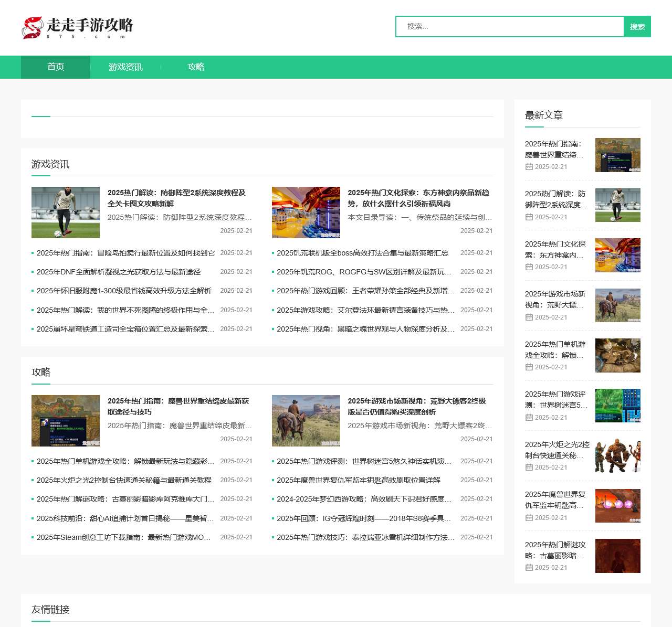Image resolution: width=672 pixels, height=627 pixels.
Task: Open Steam创意工坊下载指南 link
Action: pyautogui.click(x=124, y=537)
